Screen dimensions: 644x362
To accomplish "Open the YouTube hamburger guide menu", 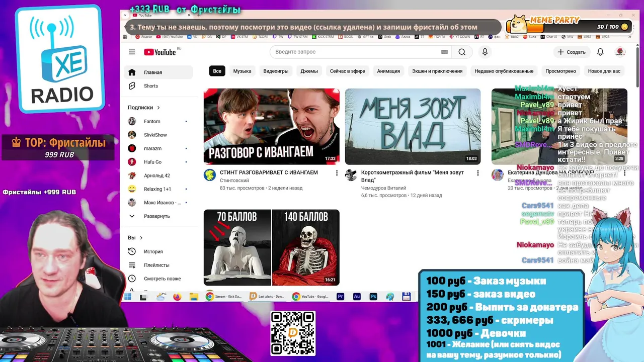I will (132, 52).
